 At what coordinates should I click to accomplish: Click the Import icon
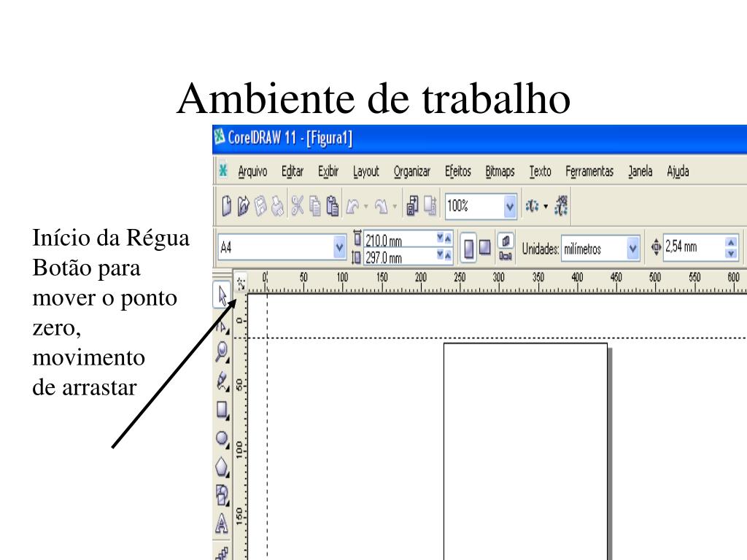[x=412, y=206]
